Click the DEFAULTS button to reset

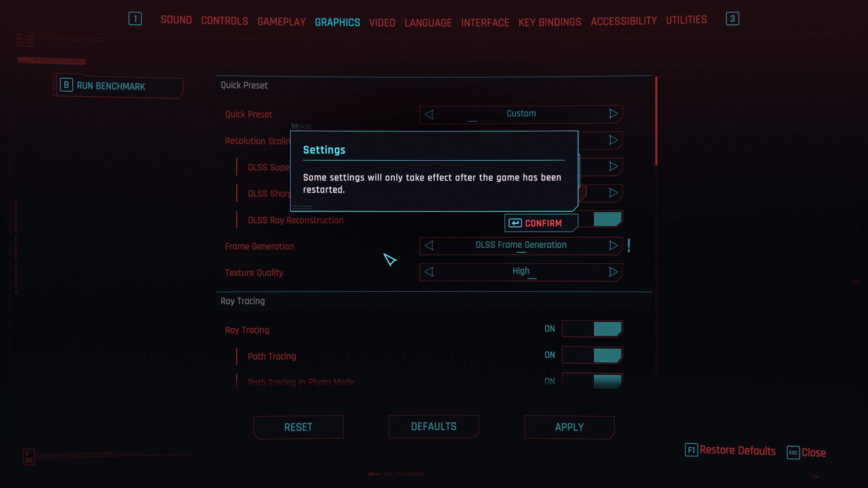tap(434, 427)
